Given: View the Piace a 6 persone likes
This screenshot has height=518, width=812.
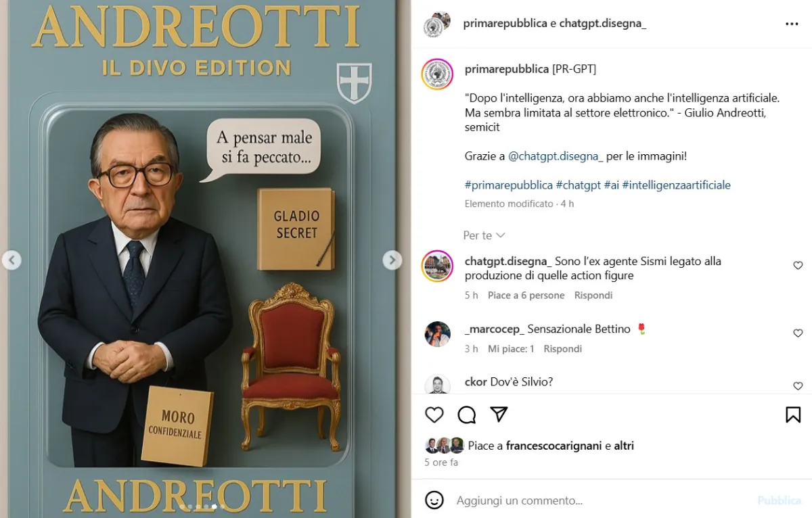Looking at the screenshot, I should [x=526, y=296].
